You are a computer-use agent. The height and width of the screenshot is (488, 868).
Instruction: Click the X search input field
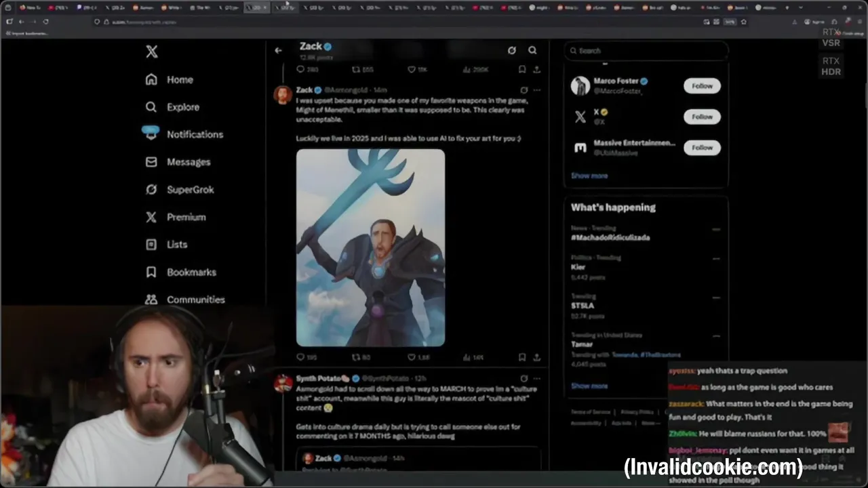(646, 50)
